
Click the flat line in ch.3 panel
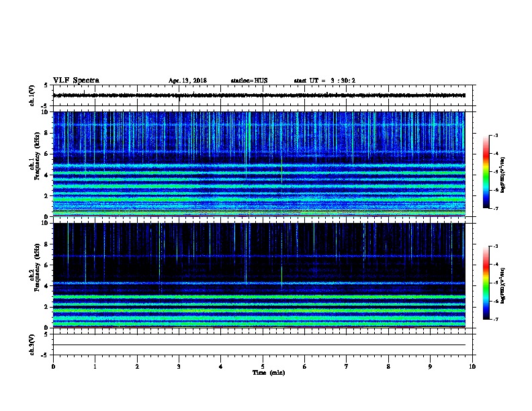coord(259,345)
